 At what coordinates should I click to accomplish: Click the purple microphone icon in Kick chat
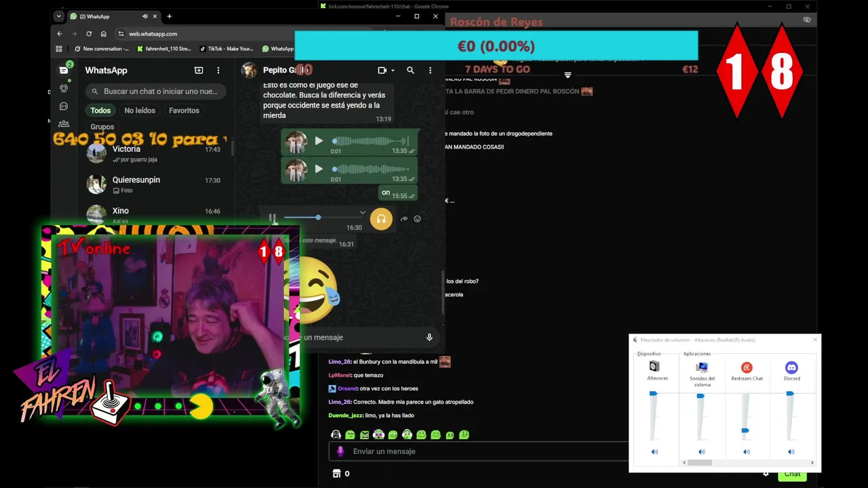pos(340,451)
